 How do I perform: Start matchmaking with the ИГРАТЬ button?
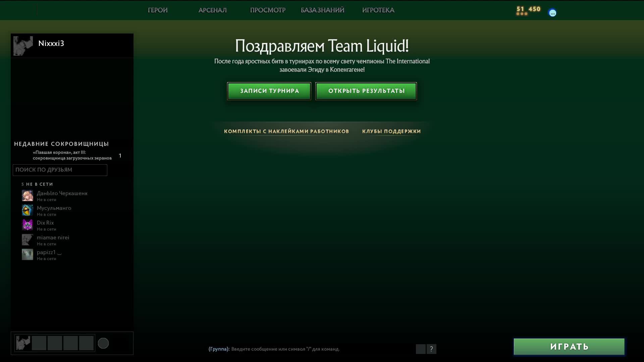click(x=569, y=347)
